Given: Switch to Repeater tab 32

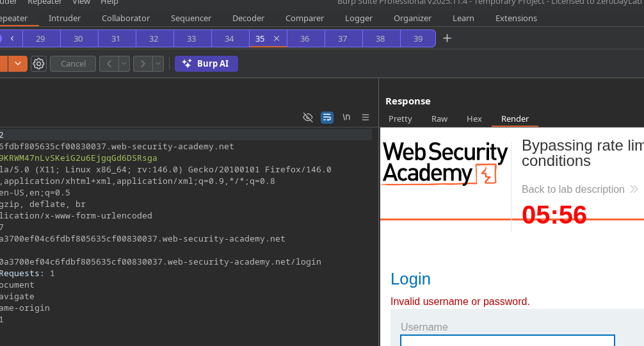Looking at the screenshot, I should tap(154, 38).
